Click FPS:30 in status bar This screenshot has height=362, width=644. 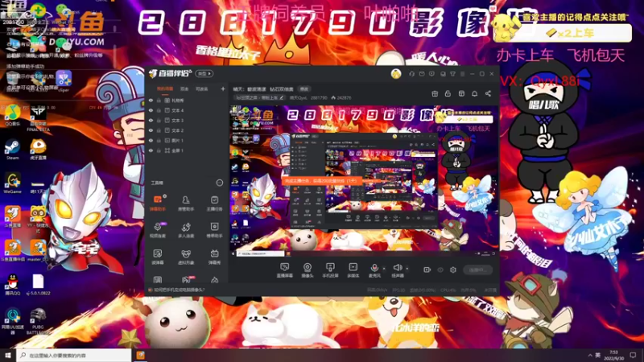coord(398,290)
